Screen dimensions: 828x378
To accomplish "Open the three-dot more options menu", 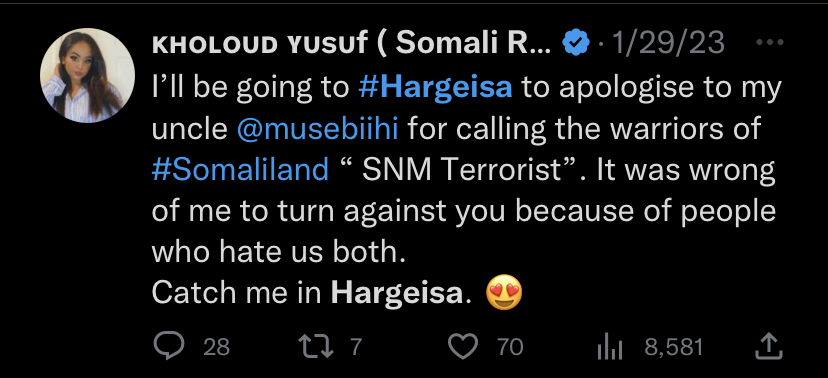I will click(x=770, y=42).
